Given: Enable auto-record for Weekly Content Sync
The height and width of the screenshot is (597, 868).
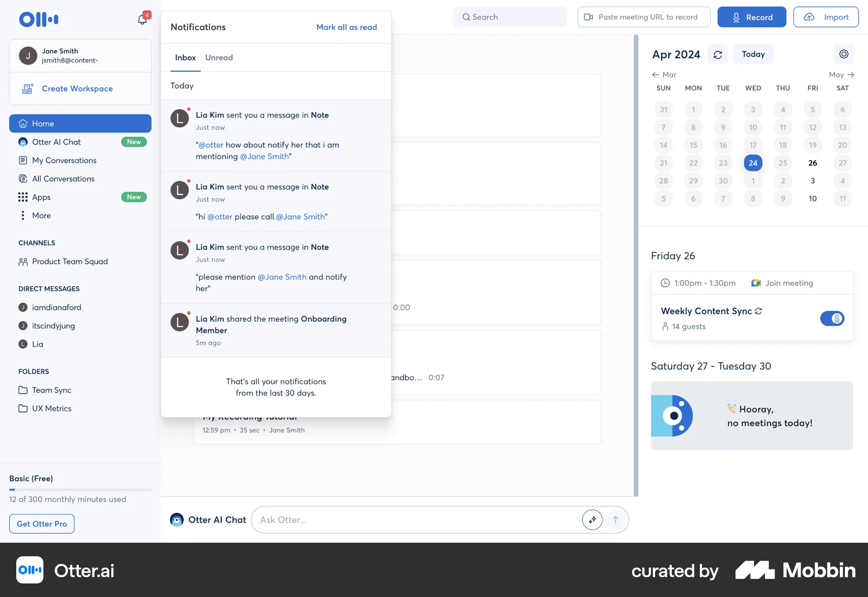Looking at the screenshot, I should click(832, 318).
